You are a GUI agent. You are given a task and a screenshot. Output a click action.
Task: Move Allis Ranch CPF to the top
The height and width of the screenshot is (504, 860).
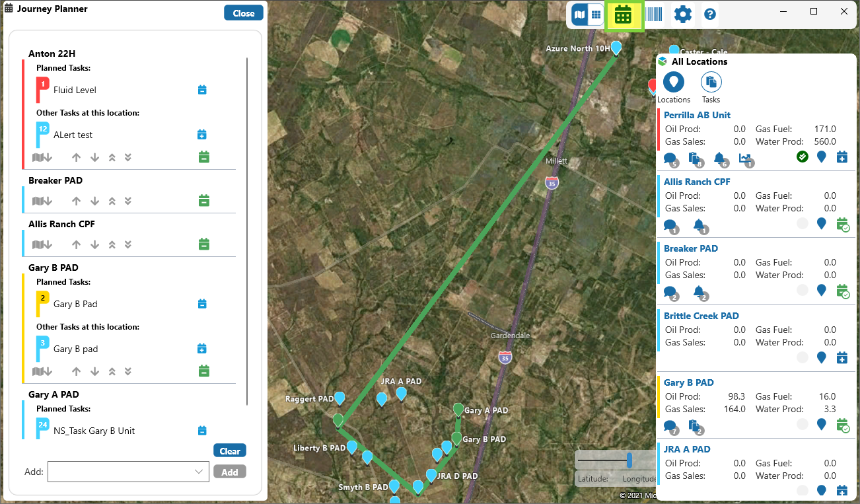coord(112,244)
